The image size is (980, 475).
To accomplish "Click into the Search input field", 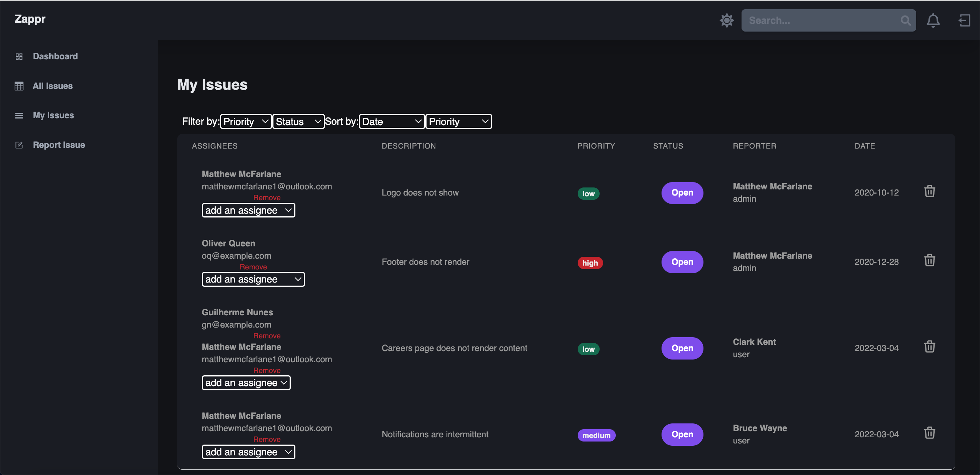I will tap(819, 20).
